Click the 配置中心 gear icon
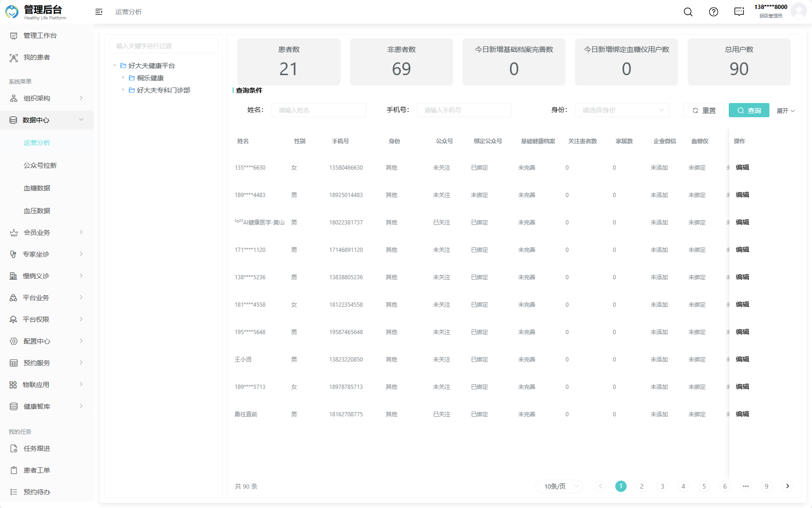 click(14, 341)
